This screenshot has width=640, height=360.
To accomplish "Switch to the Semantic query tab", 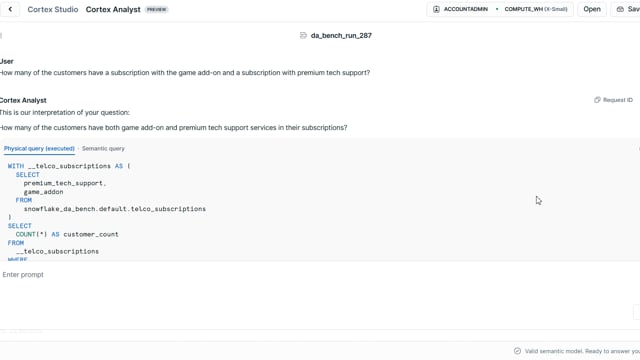I will pos(103,149).
